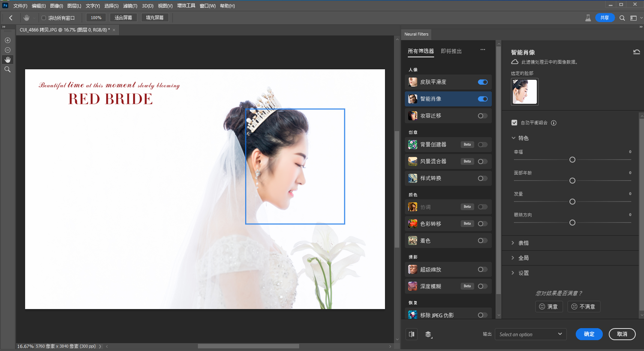The width and height of the screenshot is (644, 351).
Task: Click the 适合屏幕 button
Action: [123, 18]
